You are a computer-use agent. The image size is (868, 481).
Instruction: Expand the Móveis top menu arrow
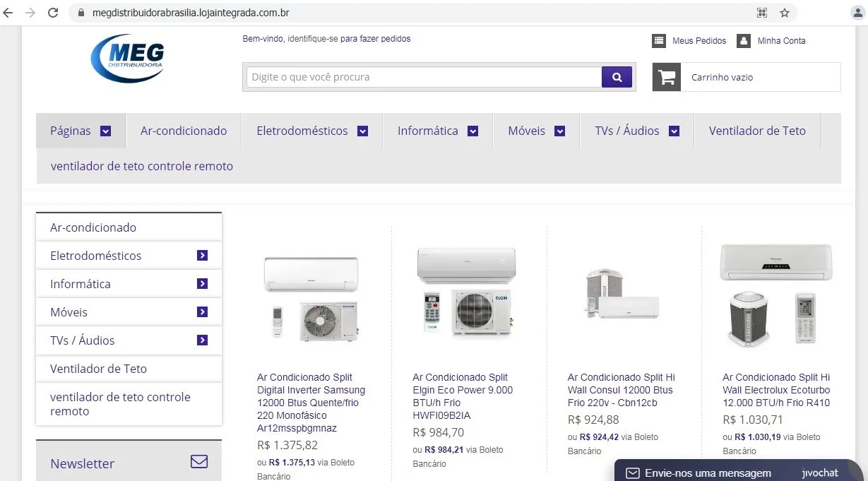560,131
